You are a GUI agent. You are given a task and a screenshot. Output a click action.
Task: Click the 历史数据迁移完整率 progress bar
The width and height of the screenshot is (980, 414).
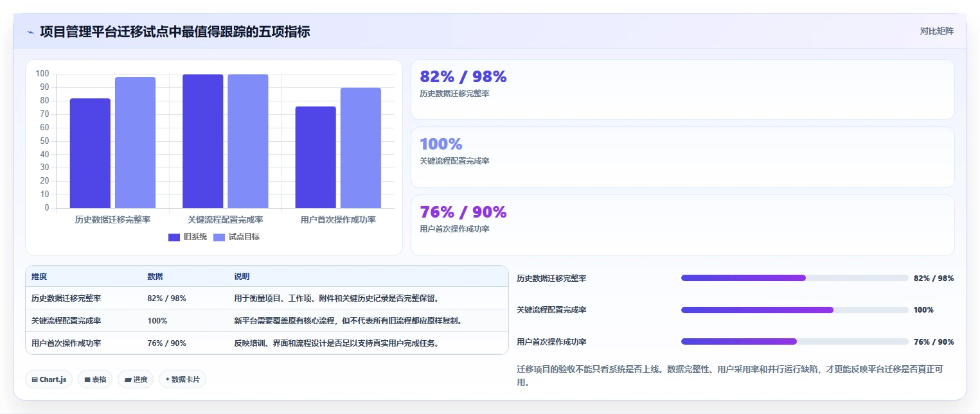pyautogui.click(x=795, y=278)
